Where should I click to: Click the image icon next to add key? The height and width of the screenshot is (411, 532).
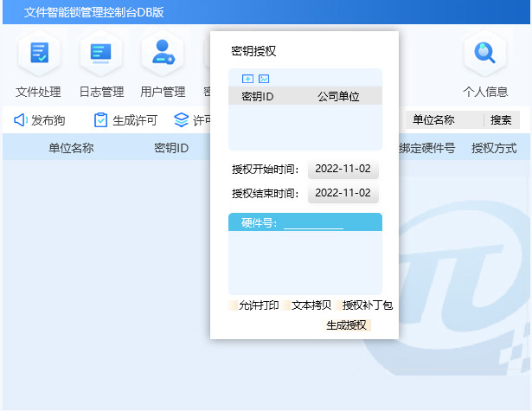[264, 79]
